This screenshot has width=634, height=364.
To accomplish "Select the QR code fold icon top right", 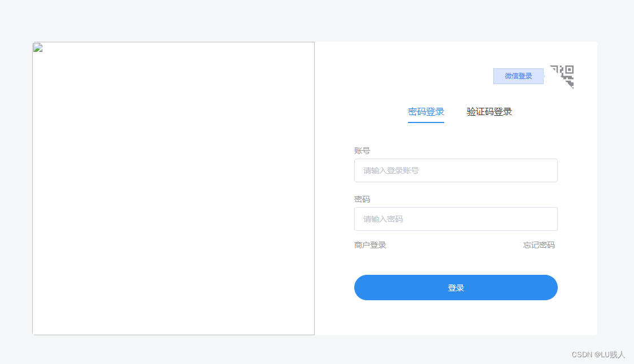I will point(562,76).
